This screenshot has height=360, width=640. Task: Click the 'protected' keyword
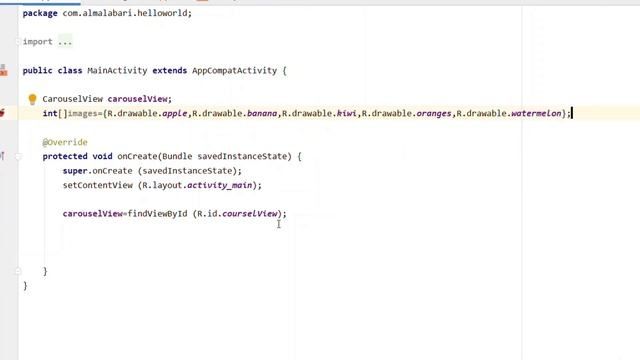tap(65, 156)
